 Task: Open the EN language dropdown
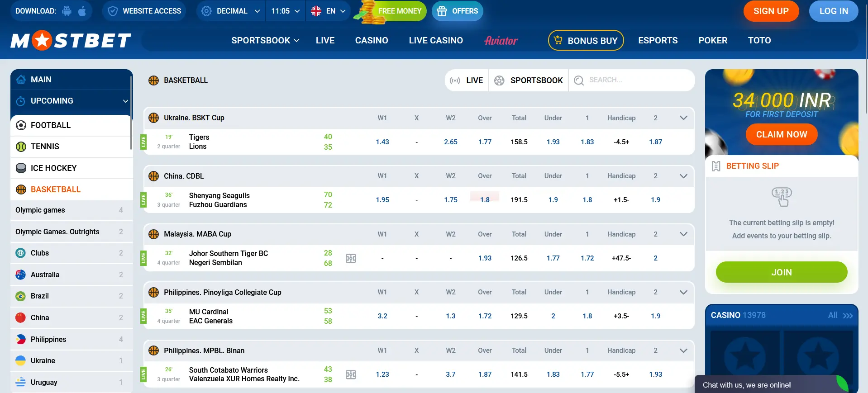click(329, 11)
